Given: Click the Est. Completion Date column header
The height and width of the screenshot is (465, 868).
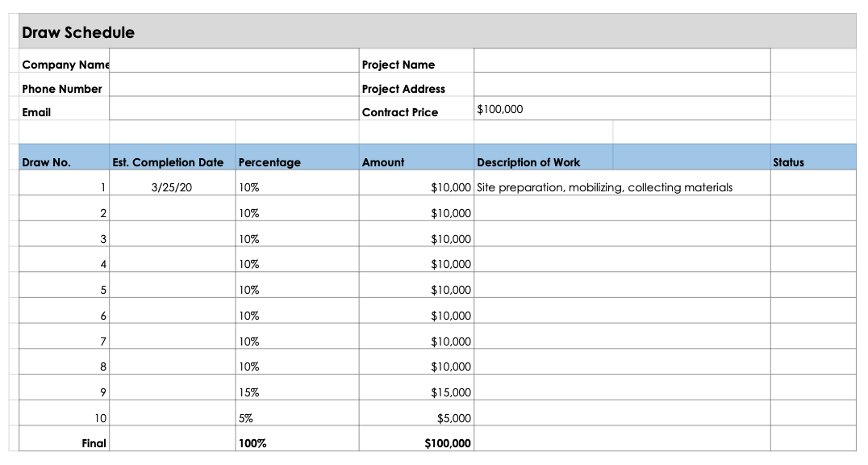Looking at the screenshot, I should tap(168, 162).
